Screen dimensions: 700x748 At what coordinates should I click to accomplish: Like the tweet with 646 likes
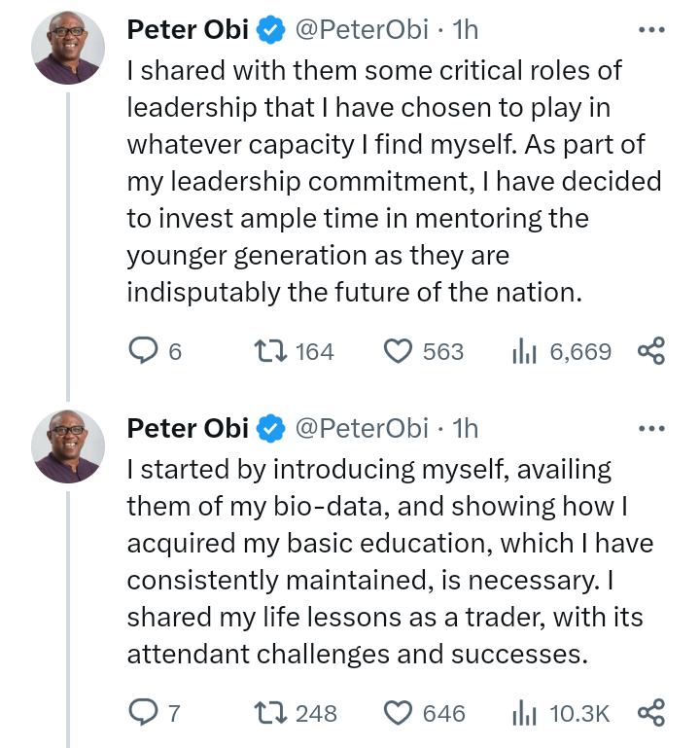(x=398, y=713)
